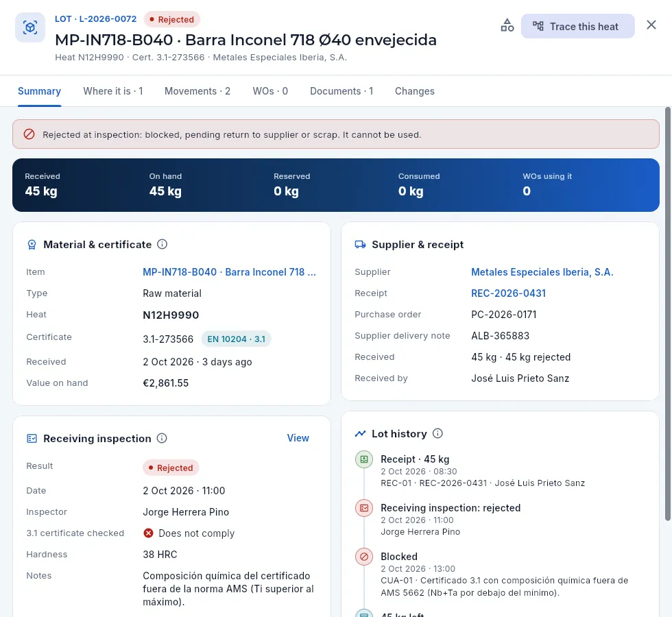Viewport: 672px width, 617px height.
Task: Click the checklist icon next to Receiving inspection
Action: pos(32,438)
